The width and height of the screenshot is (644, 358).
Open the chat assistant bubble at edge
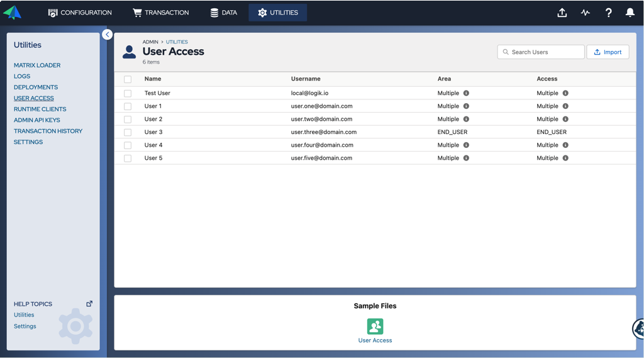click(x=639, y=329)
